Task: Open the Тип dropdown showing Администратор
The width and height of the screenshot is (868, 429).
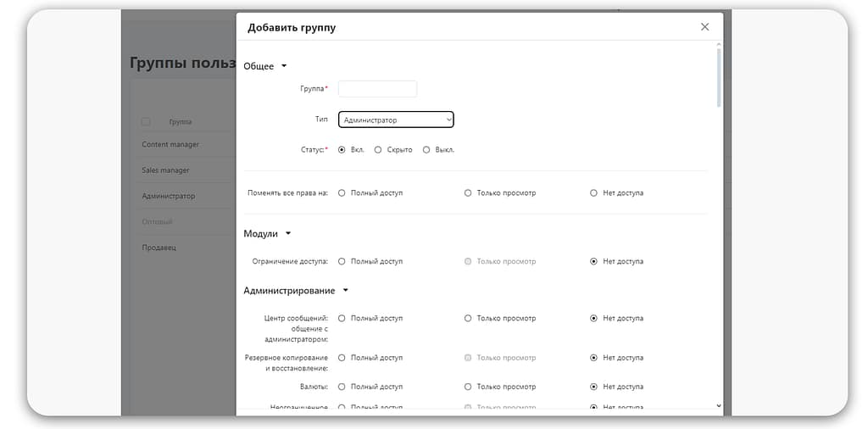Action: (x=396, y=120)
